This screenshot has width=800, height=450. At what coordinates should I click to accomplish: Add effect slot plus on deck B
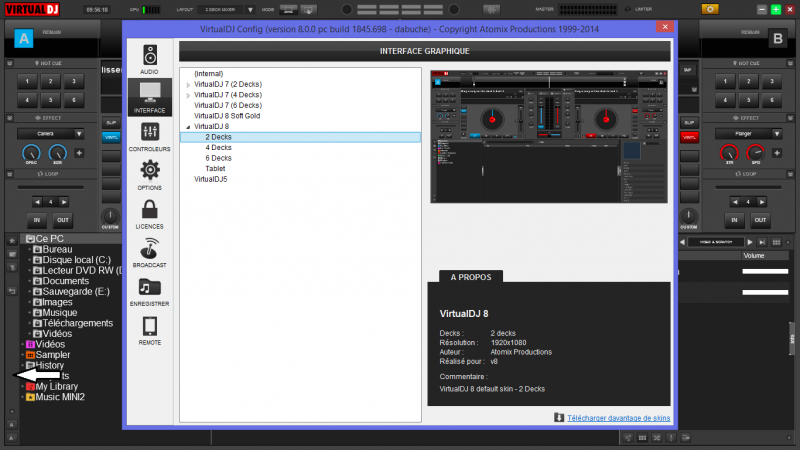pos(777,153)
